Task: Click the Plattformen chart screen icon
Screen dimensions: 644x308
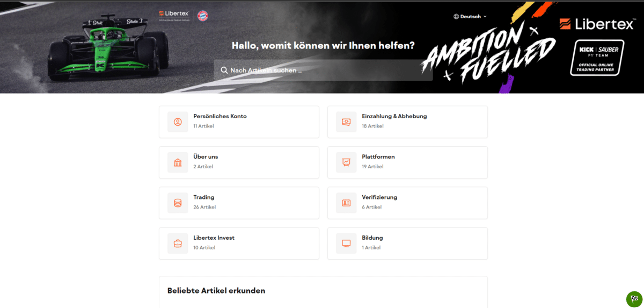Action: click(x=346, y=162)
